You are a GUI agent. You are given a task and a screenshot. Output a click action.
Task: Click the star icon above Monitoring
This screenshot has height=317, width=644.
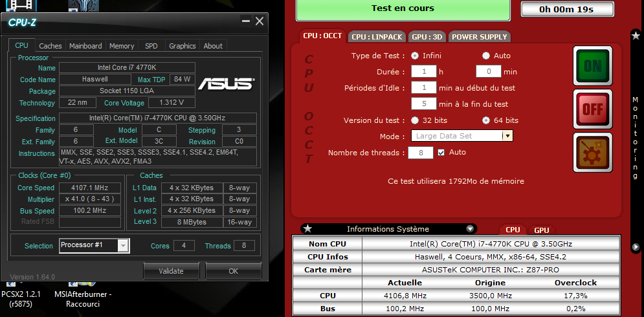[636, 36]
